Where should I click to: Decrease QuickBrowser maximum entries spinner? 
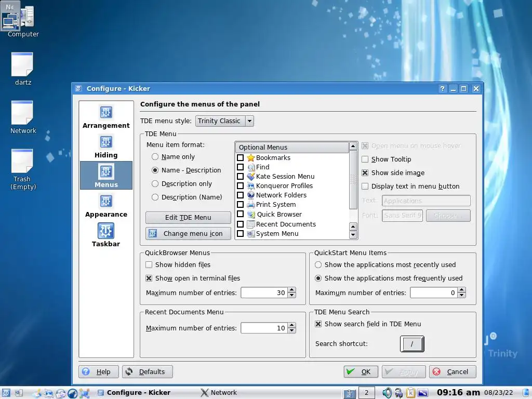pos(292,296)
